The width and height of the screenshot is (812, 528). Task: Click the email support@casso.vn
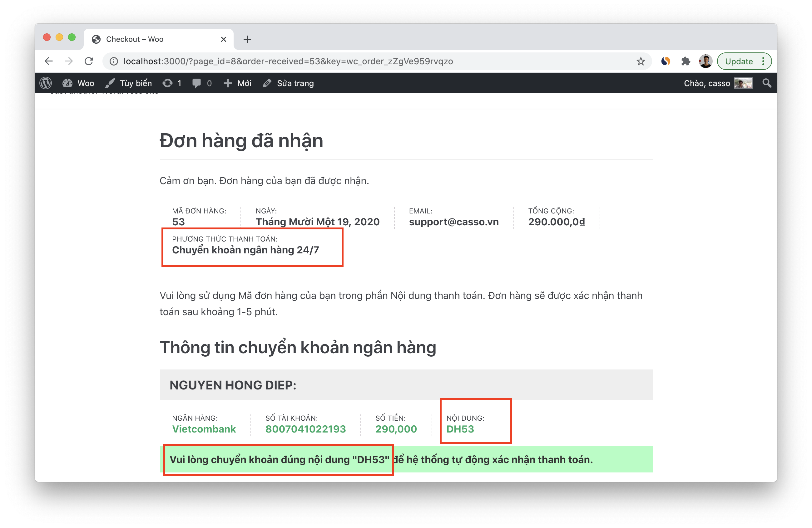(x=453, y=222)
